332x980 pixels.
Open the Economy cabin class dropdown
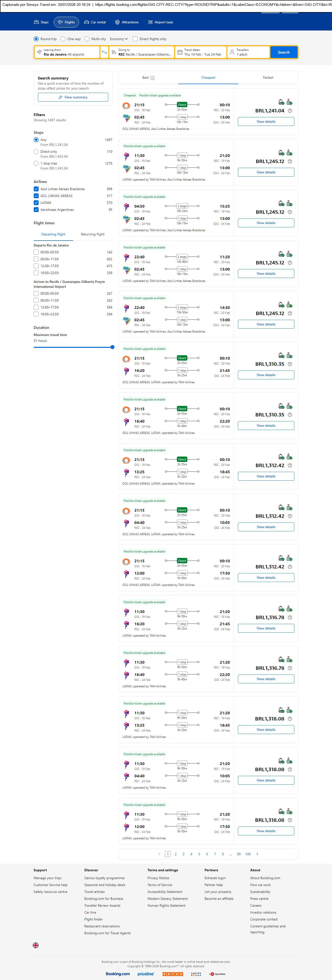click(118, 39)
